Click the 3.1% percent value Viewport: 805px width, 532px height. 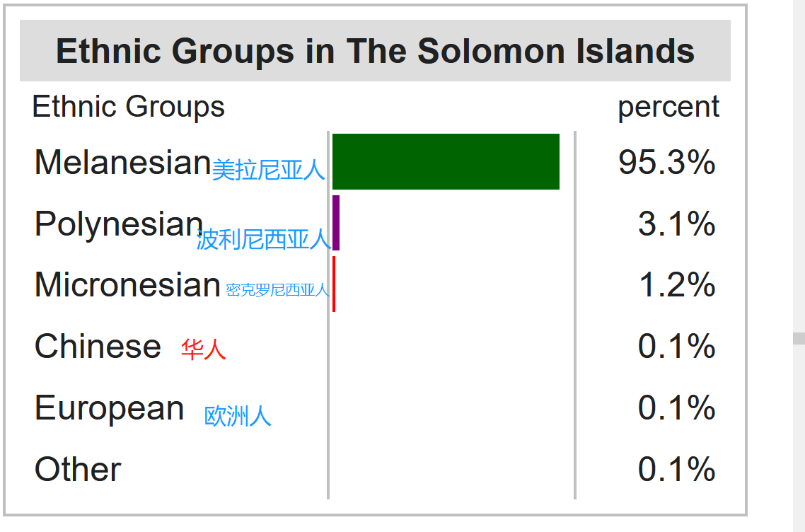[677, 224]
